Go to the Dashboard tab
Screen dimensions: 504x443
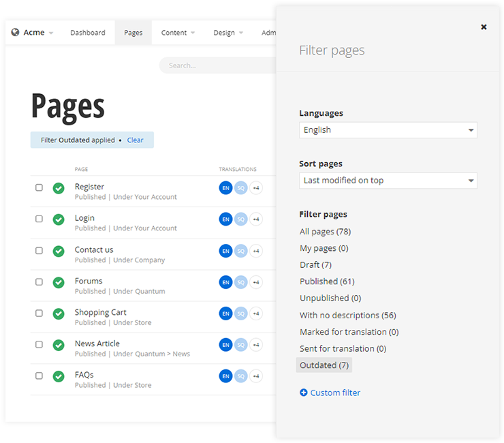[x=88, y=33]
